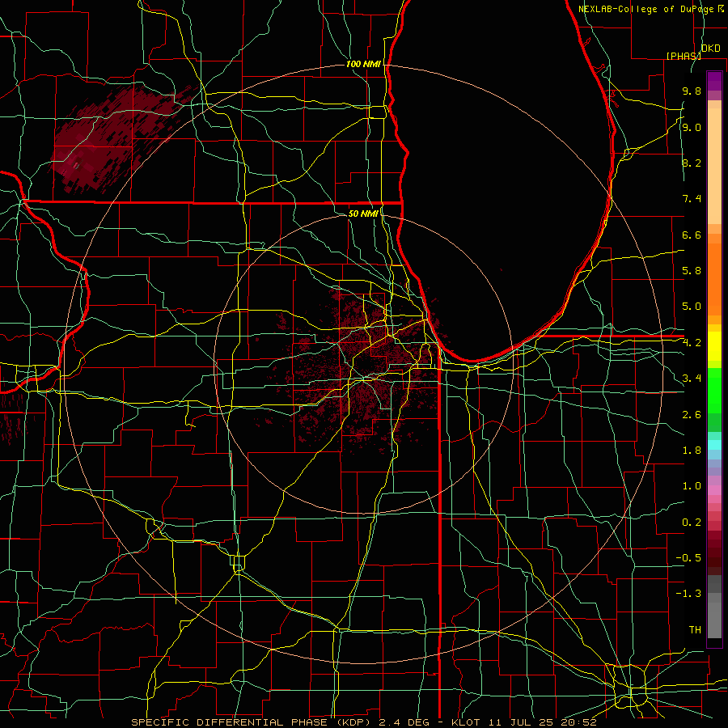Click the 100 NMI range ring label
Image resolution: width=728 pixels, height=728 pixels.
click(x=363, y=64)
